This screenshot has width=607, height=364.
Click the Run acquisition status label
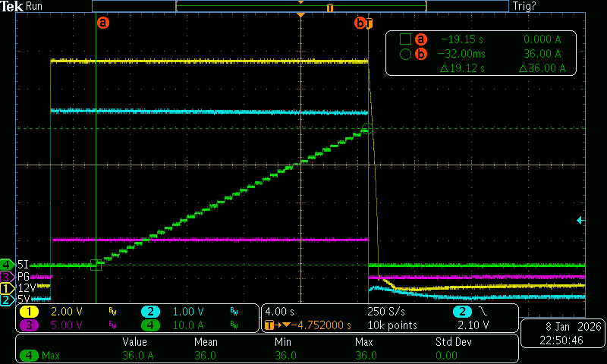(34, 6)
